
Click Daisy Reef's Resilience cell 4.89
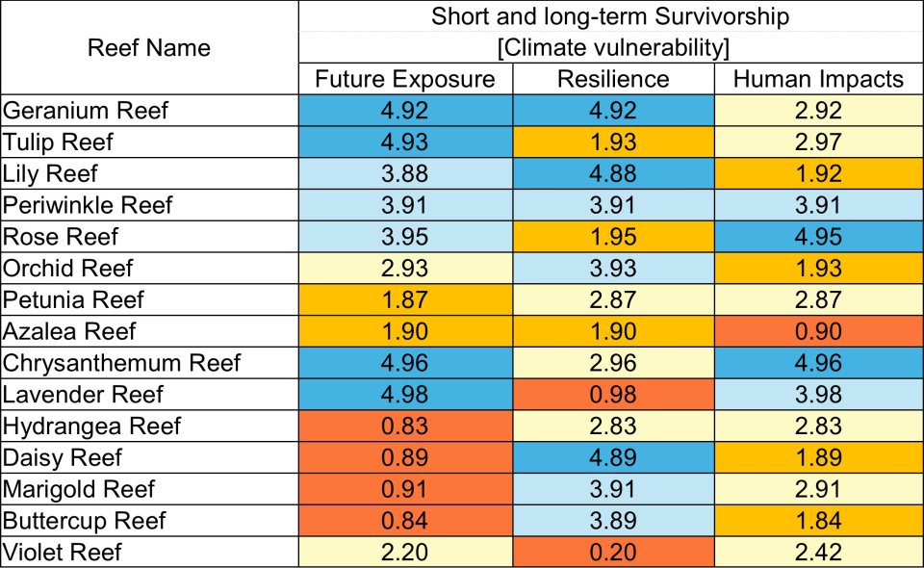tap(613, 457)
